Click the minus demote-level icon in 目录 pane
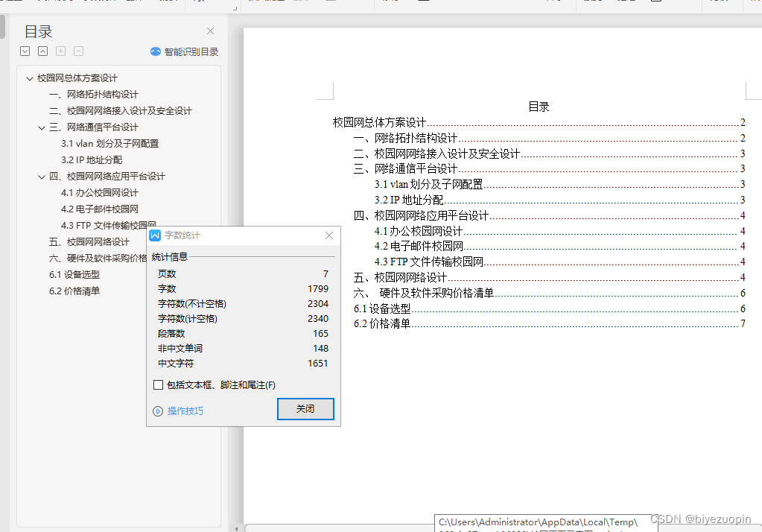 79,51
